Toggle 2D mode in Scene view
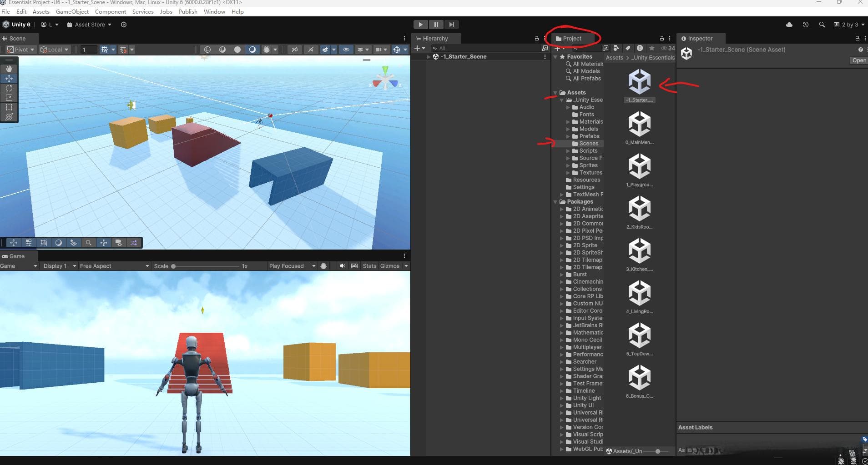Viewport: 868px width, 465px height. [295, 50]
